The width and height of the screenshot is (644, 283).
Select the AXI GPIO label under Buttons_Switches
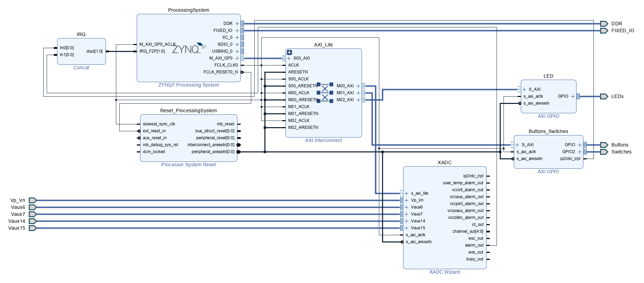548,171
